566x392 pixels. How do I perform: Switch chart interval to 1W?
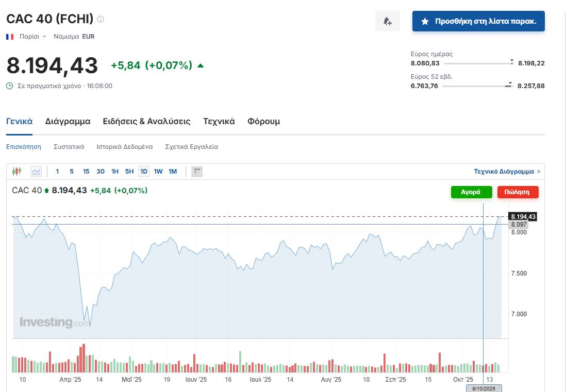click(158, 172)
